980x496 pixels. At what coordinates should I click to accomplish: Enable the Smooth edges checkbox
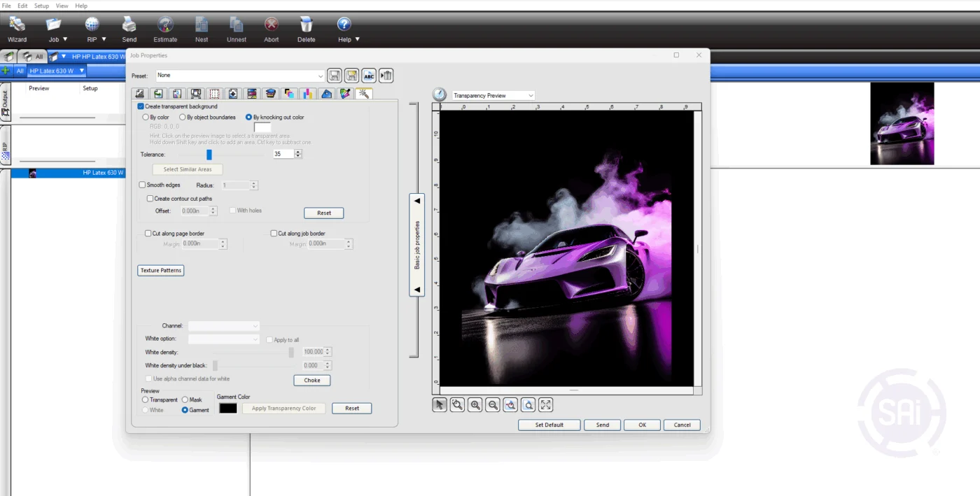[x=143, y=185]
